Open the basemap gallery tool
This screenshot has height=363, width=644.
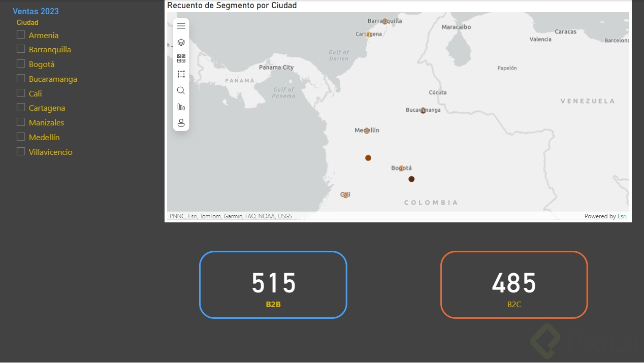181,58
